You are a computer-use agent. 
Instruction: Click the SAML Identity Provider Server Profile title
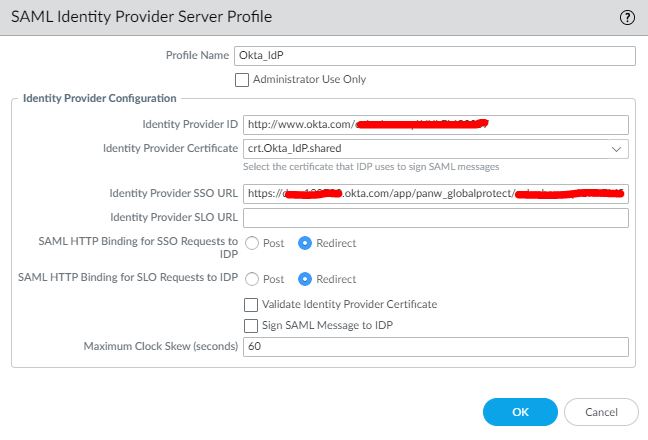point(141,17)
